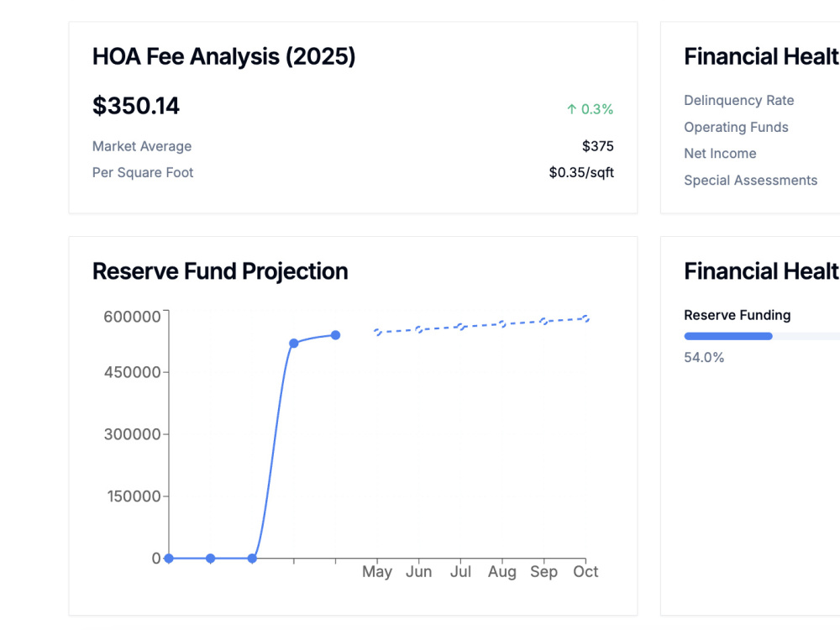
Task: Click the 54.0% reserve funding value
Action: click(x=704, y=357)
